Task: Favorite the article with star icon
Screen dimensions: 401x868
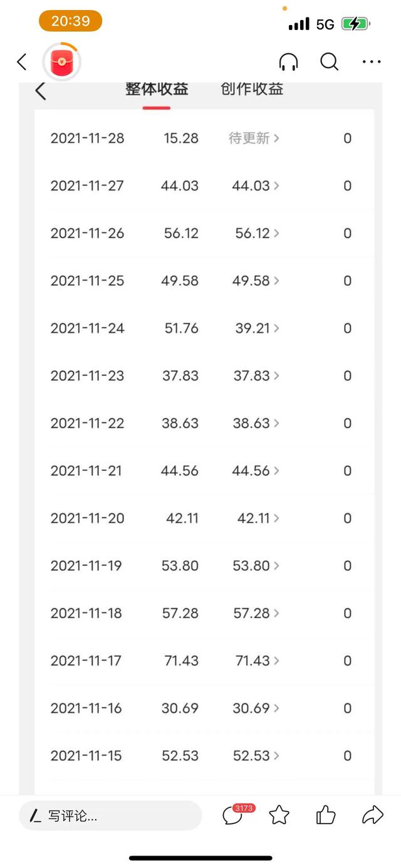Action: tap(279, 815)
